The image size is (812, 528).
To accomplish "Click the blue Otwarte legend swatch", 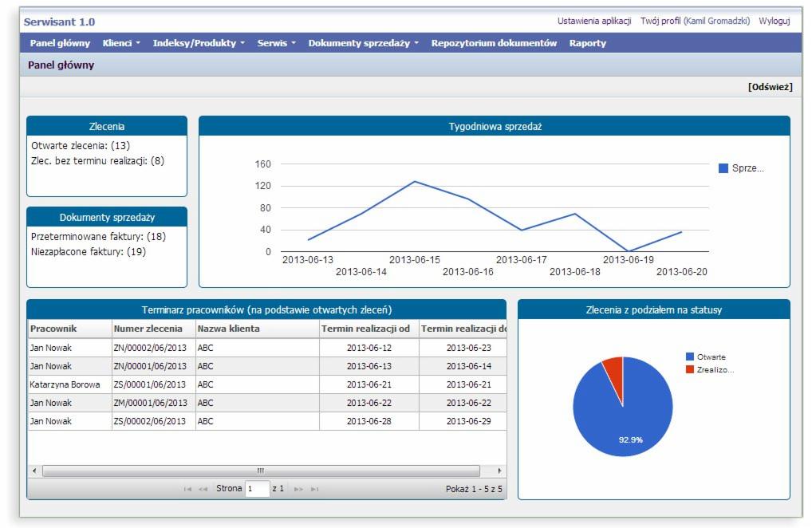I will (690, 357).
